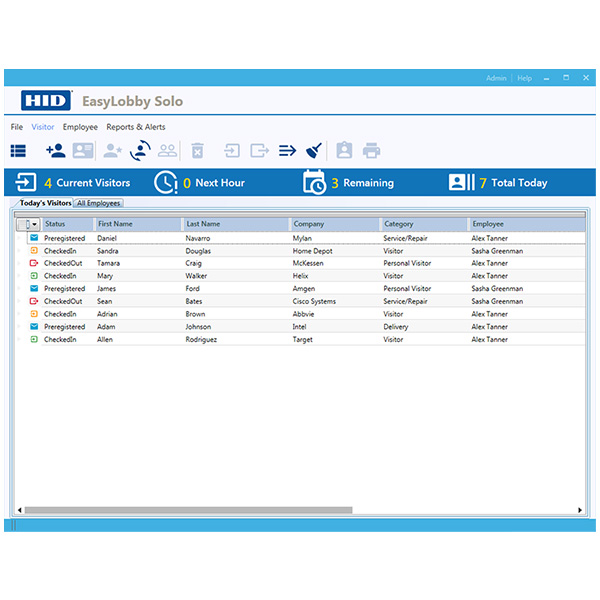Click the badge preview icon
Screen dimensions: 600x600
click(344, 150)
